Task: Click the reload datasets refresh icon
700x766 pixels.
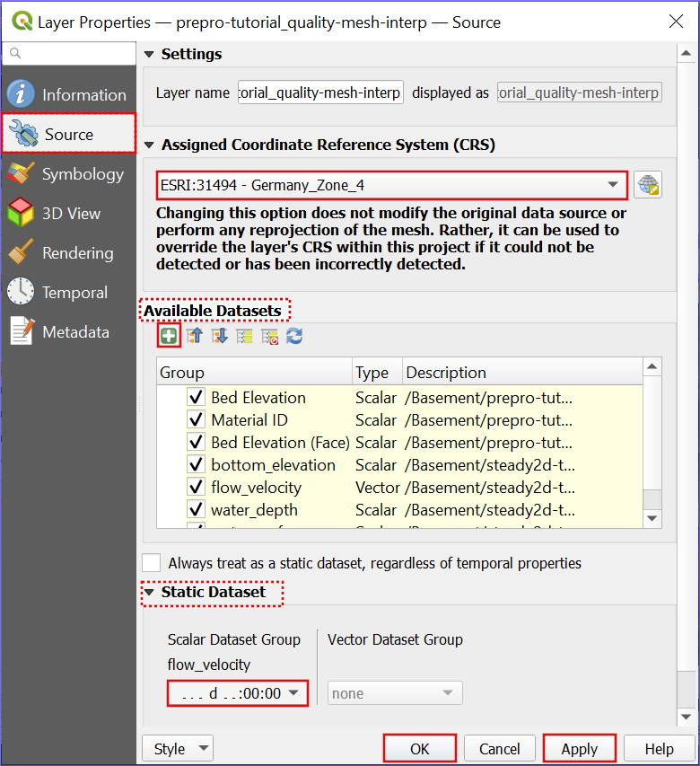Action: click(x=293, y=337)
